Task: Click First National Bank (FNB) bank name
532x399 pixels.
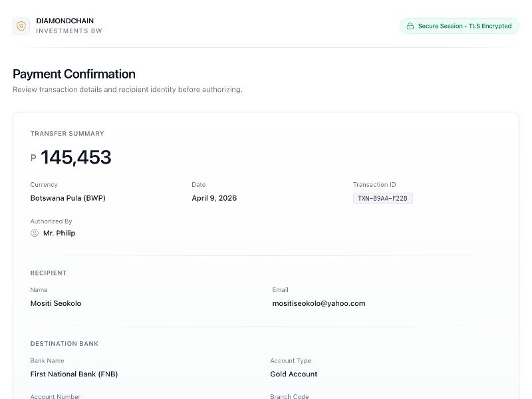Action: pyautogui.click(x=74, y=374)
